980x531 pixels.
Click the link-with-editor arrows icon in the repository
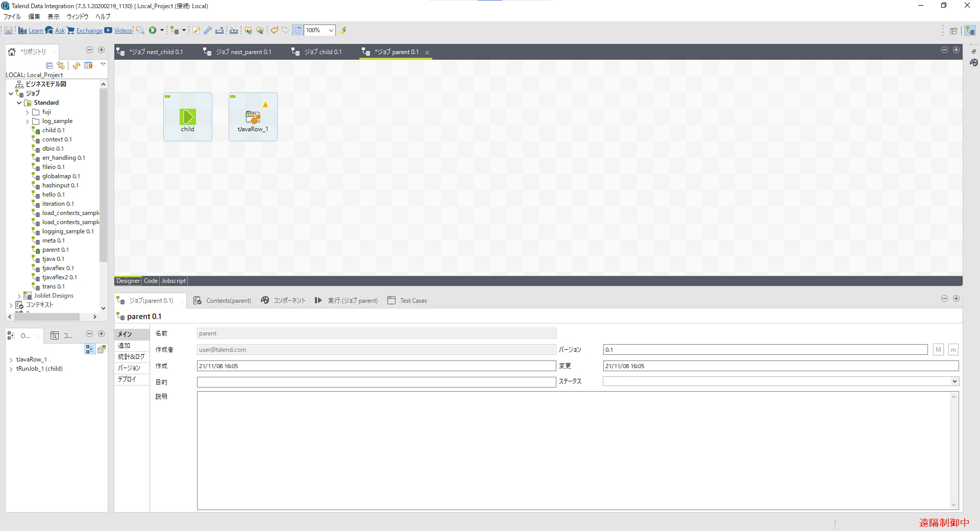[61, 65]
